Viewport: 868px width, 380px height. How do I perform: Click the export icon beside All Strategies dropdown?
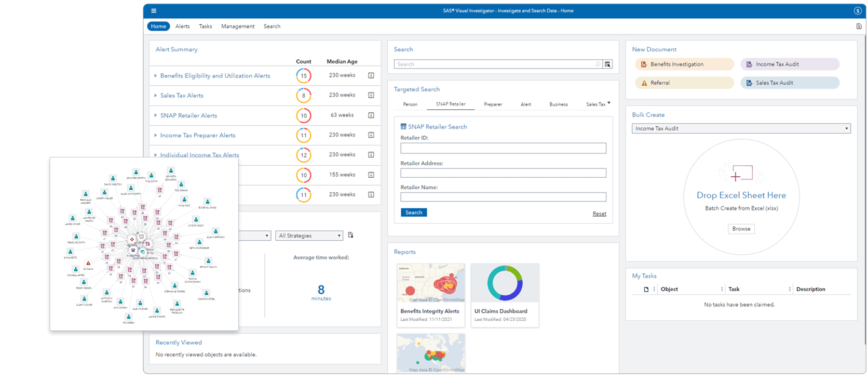(351, 235)
